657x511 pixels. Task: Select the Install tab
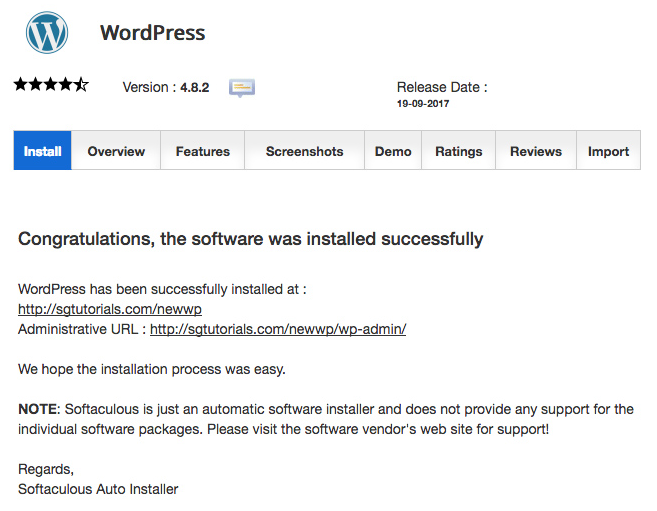[42, 151]
